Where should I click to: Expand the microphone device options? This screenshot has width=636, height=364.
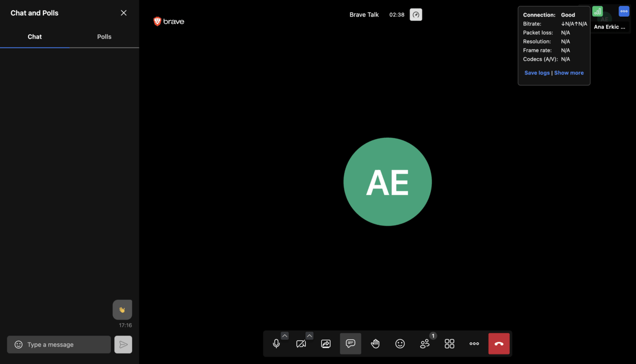point(285,335)
